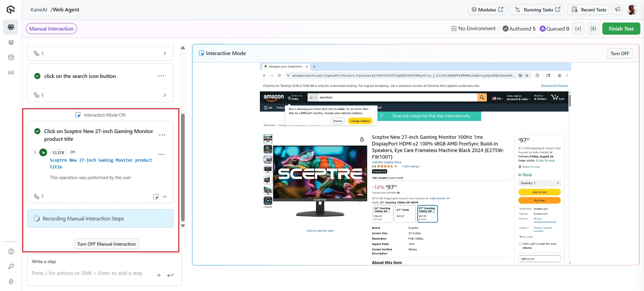Image resolution: width=644 pixels, height=291 pixels.
Task: Click the help question mark icon
Action: tap(11, 251)
